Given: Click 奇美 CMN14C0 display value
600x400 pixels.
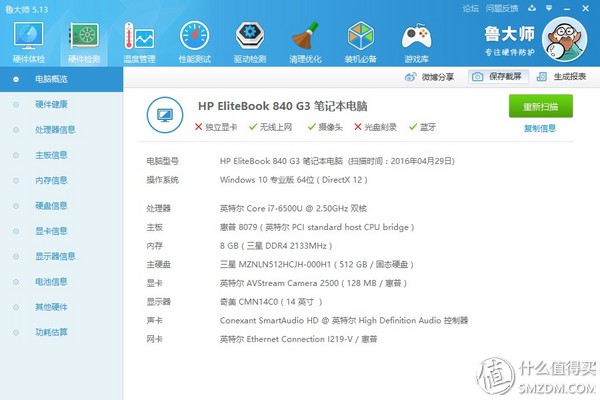Looking at the screenshot, I should 271,302.
